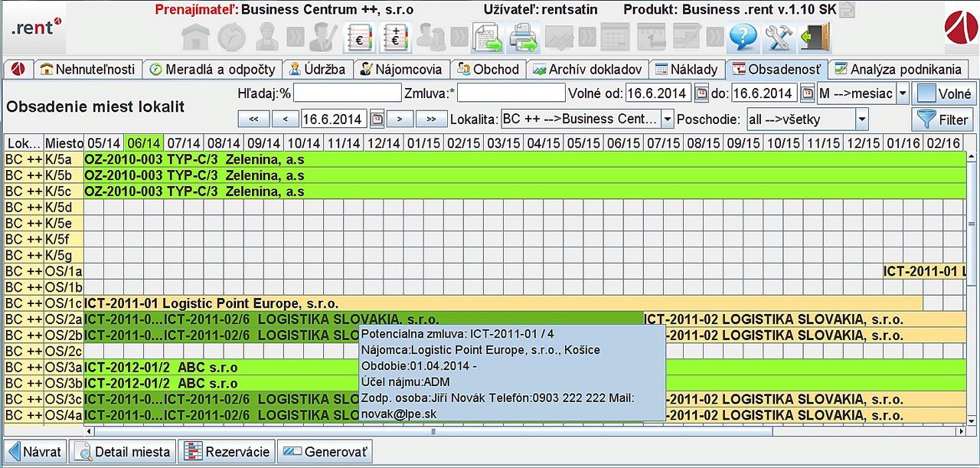Click the navigation date field showing 16.6.2014
The height and width of the screenshot is (468, 980).
(x=334, y=119)
